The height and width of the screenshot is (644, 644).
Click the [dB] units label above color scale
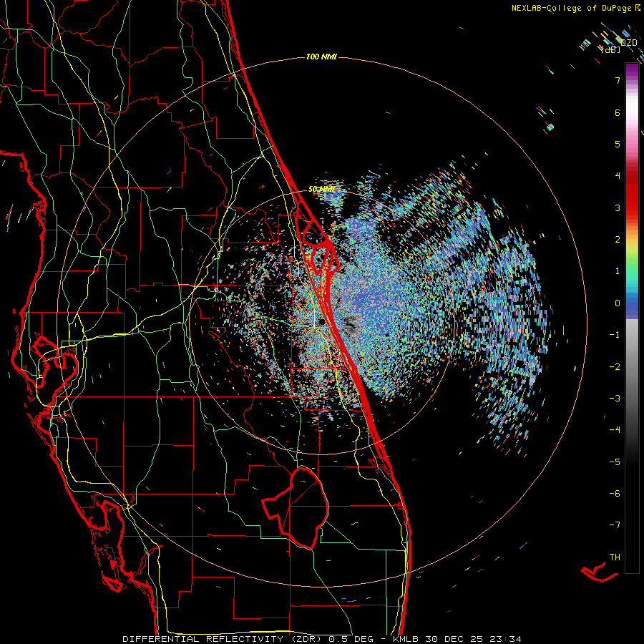[610, 50]
